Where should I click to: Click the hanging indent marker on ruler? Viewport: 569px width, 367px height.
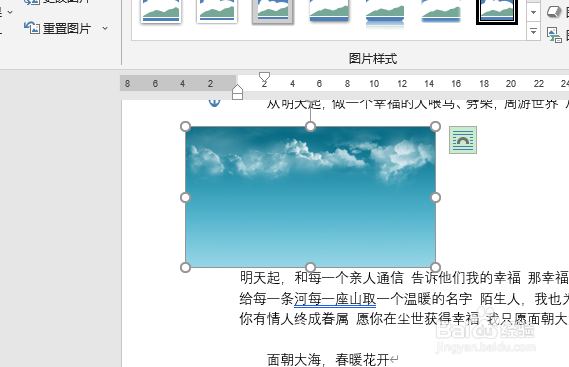point(237,88)
